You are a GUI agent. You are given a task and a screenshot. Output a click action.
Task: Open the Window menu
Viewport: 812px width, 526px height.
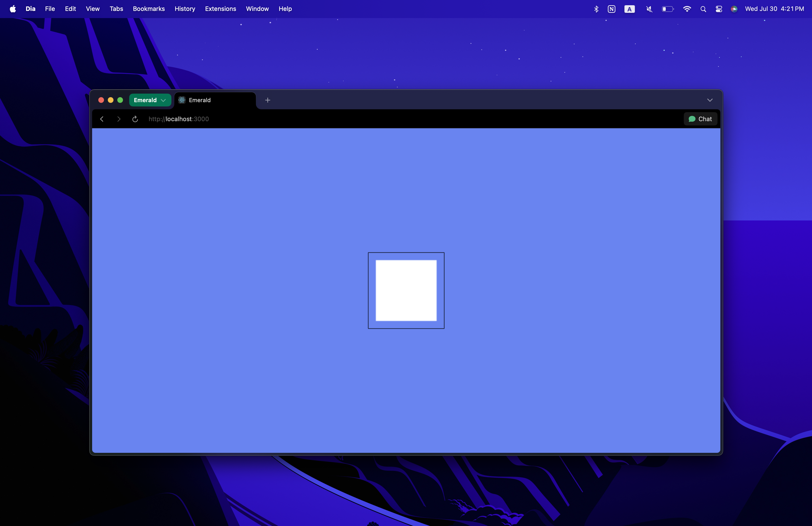click(x=257, y=9)
